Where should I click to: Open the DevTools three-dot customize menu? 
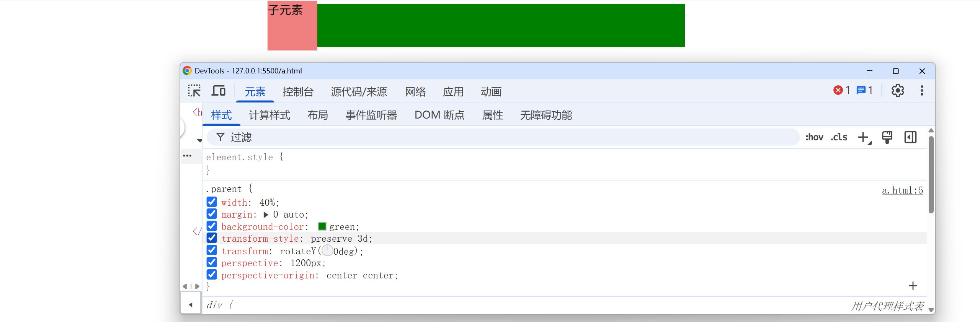point(922,91)
